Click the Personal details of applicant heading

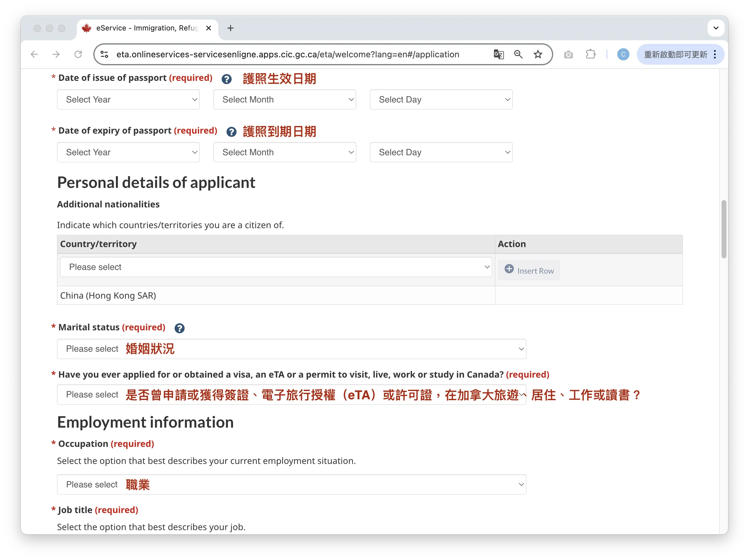tap(156, 182)
